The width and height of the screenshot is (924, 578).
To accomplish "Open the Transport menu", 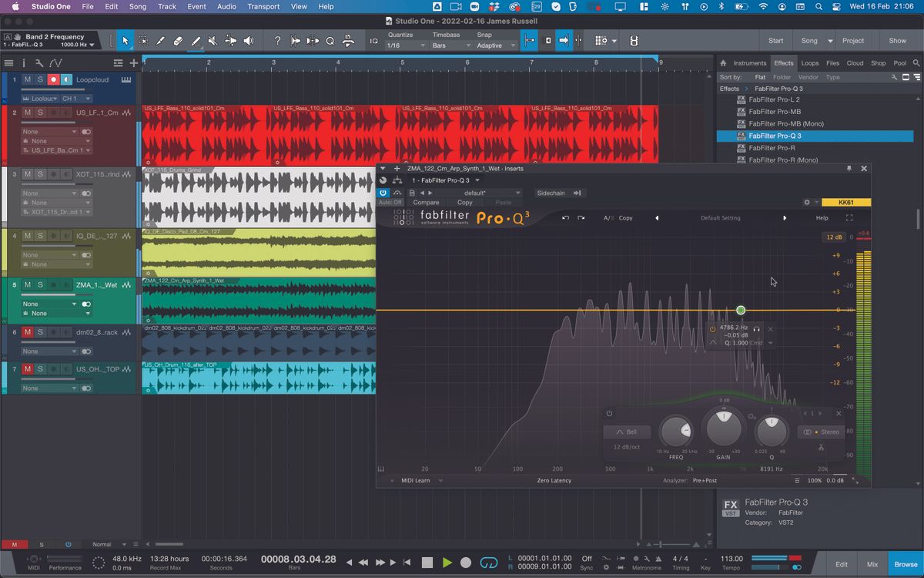I will [263, 6].
